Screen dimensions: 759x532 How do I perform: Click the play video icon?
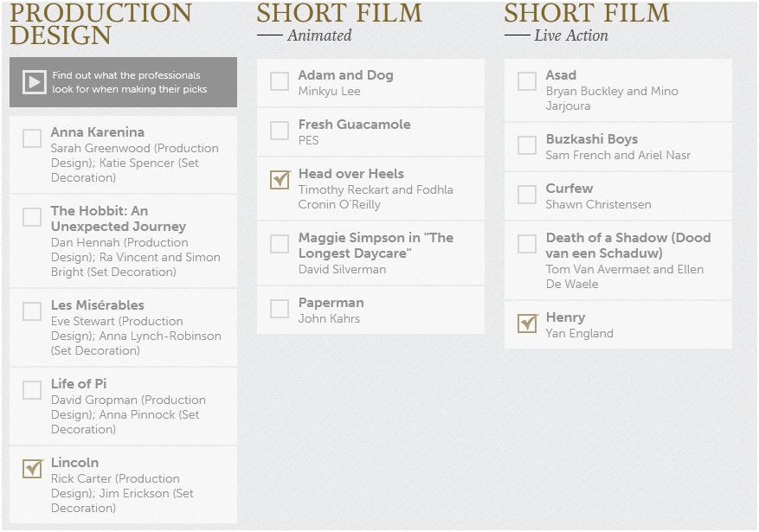coord(34,82)
